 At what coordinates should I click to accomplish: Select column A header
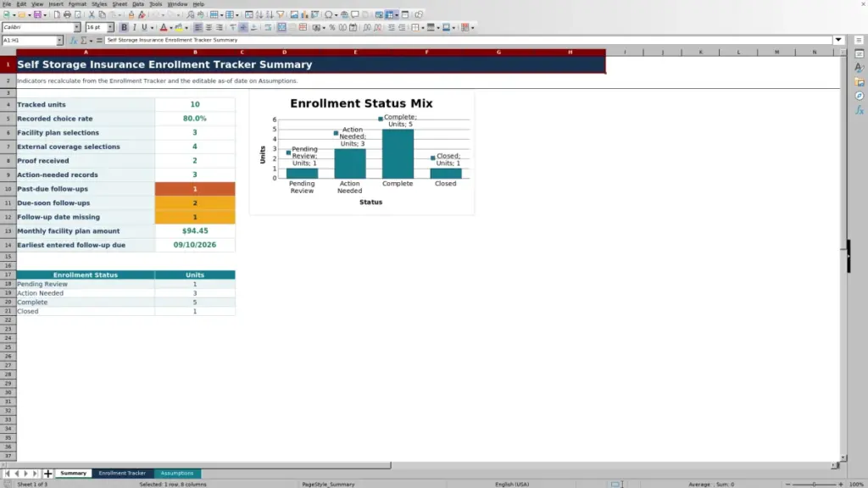pos(86,52)
